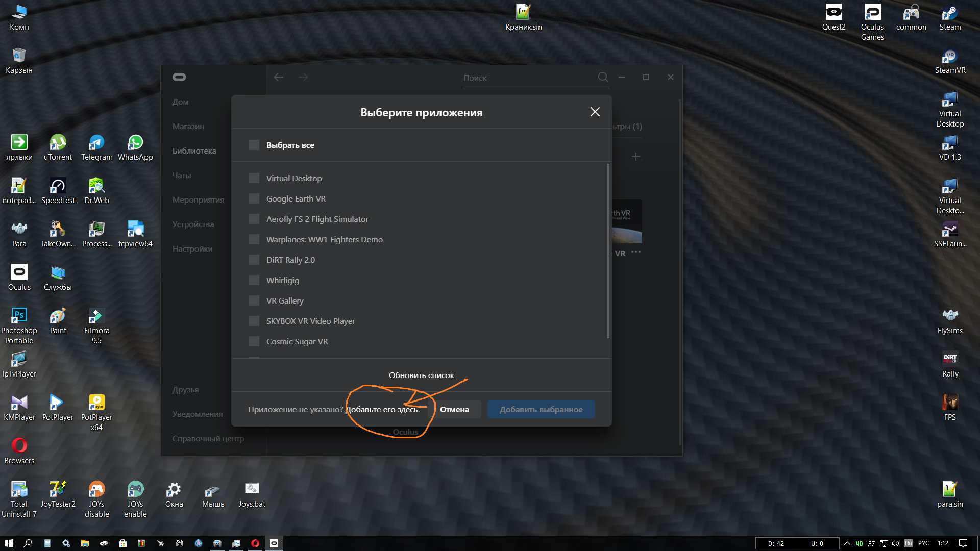Click the Earth VR thumbnail in library
The width and height of the screenshot is (980, 551).
(627, 221)
